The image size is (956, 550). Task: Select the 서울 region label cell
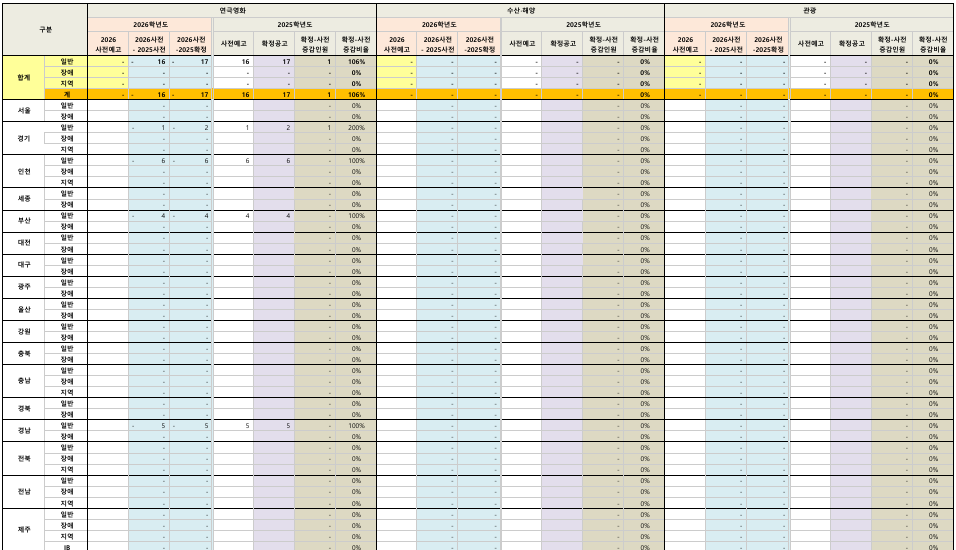pyautogui.click(x=24, y=111)
